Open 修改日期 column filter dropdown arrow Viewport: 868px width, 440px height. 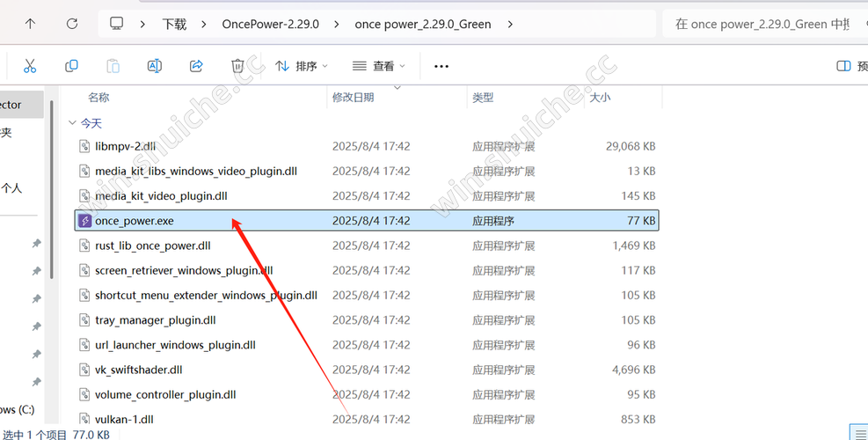pyautogui.click(x=397, y=87)
